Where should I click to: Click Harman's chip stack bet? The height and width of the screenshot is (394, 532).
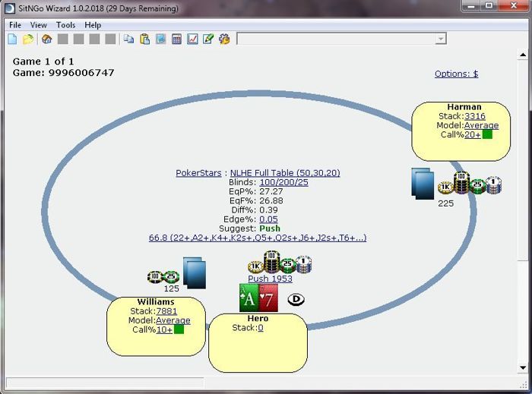point(470,183)
